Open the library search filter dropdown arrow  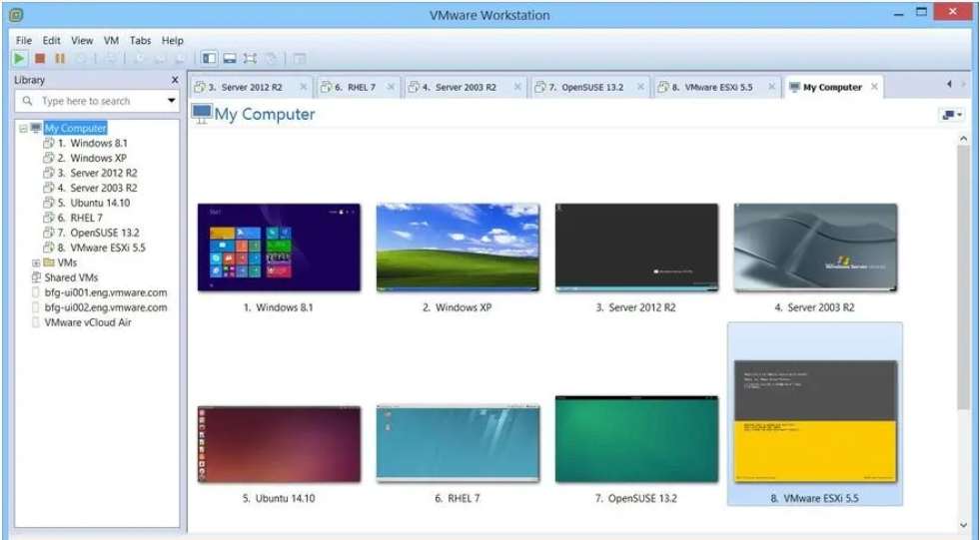click(x=171, y=101)
